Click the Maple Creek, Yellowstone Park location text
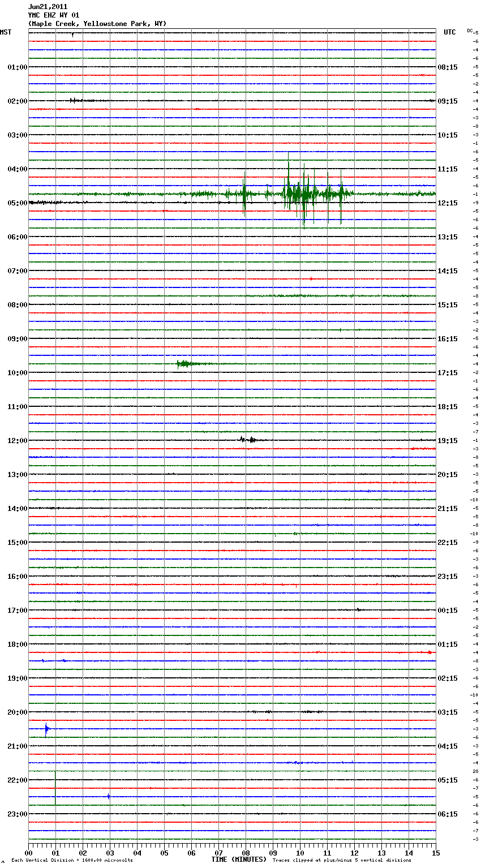 pyautogui.click(x=97, y=24)
